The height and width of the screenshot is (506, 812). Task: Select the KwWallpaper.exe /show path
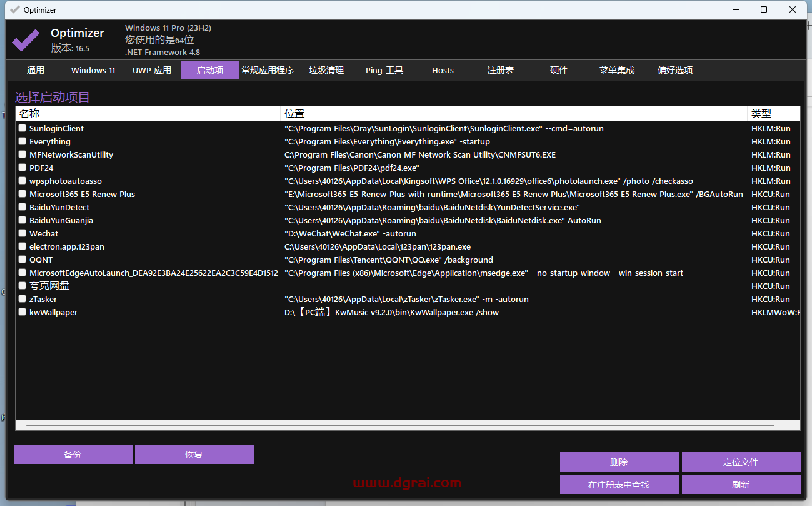391,312
